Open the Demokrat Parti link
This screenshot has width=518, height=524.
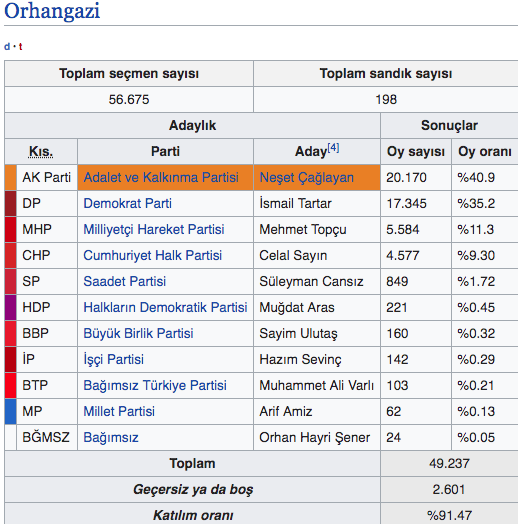pos(128,203)
